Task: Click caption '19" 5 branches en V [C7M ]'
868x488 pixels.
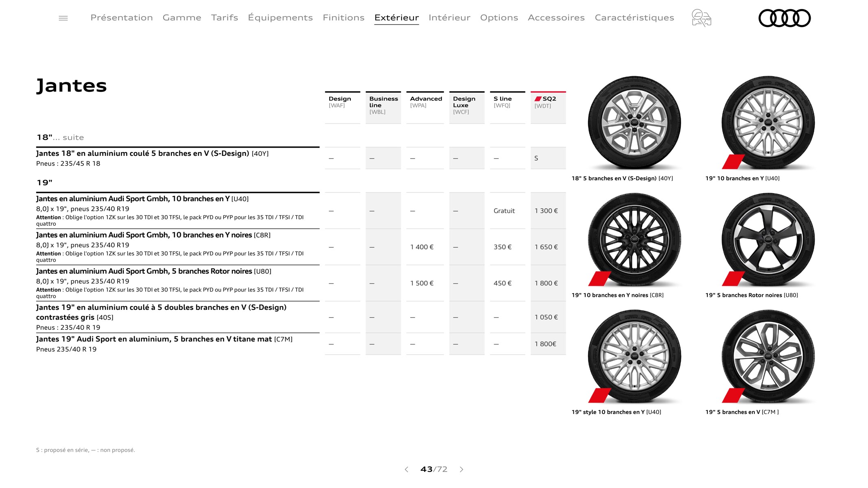Action: (742, 412)
